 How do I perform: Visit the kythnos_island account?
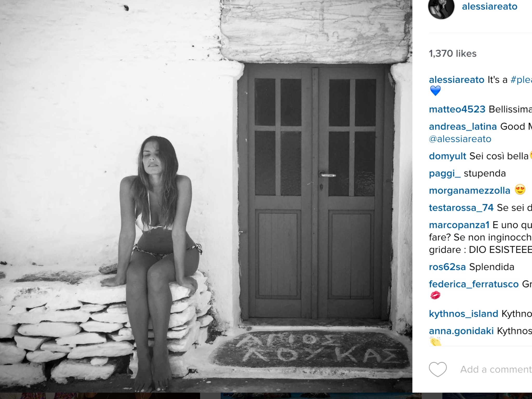463,314
